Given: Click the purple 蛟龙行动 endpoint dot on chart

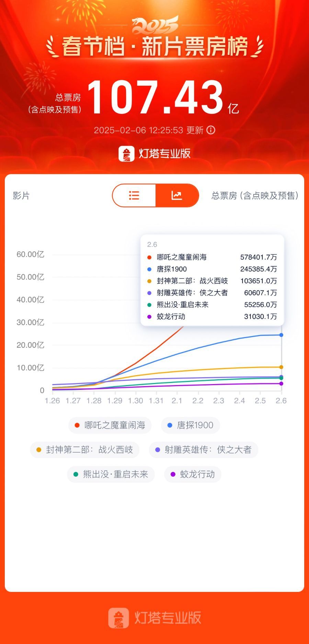Looking at the screenshot, I should pyautogui.click(x=281, y=383).
